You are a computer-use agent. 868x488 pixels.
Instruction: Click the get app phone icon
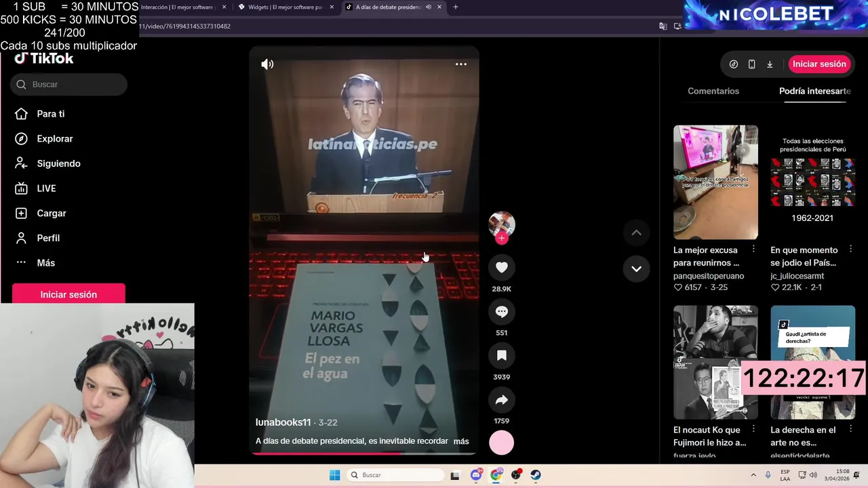coord(751,64)
